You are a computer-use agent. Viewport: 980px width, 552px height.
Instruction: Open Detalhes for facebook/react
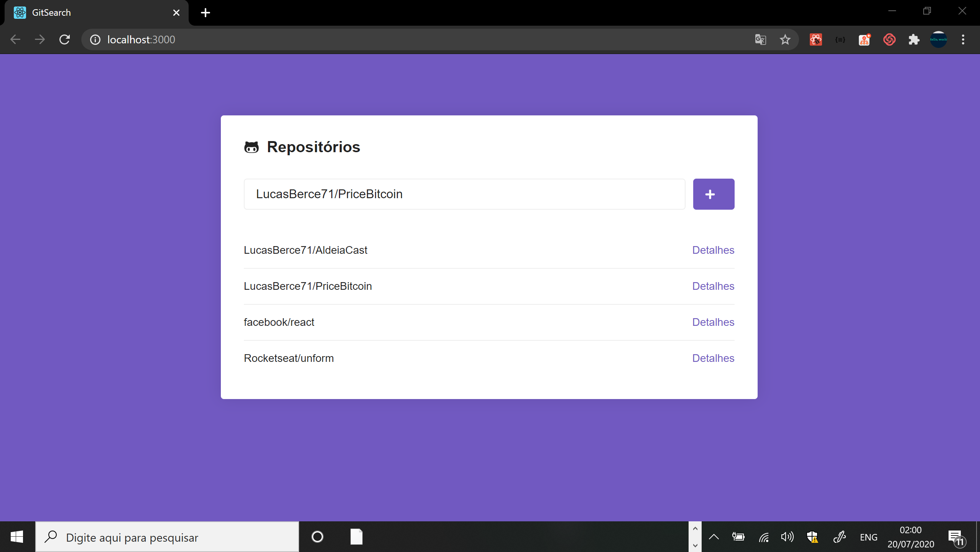coord(713,322)
